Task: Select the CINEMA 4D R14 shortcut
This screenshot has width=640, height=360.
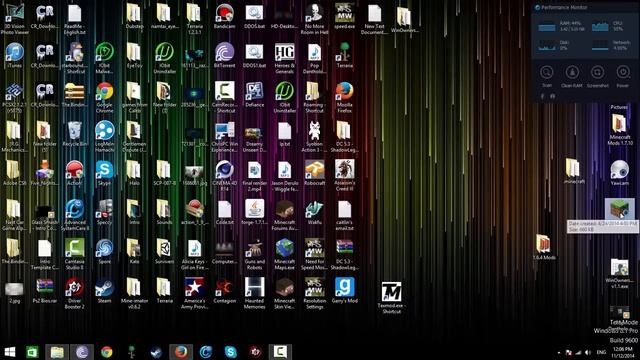Action: tap(224, 176)
